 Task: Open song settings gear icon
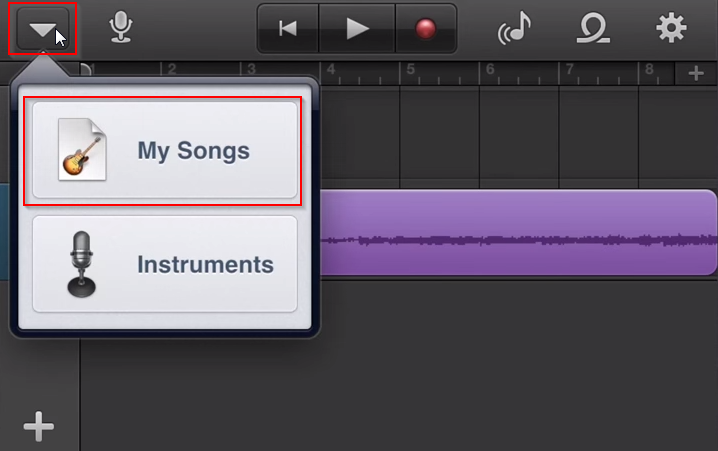coord(671,28)
